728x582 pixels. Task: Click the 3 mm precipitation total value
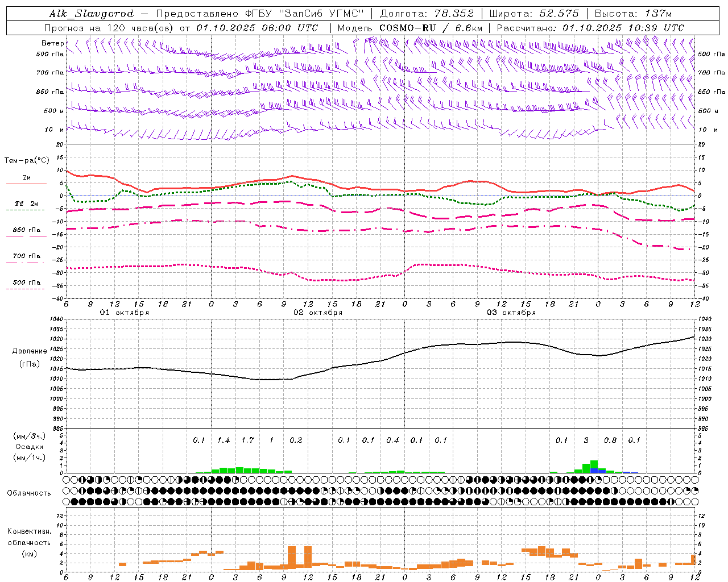586,440
